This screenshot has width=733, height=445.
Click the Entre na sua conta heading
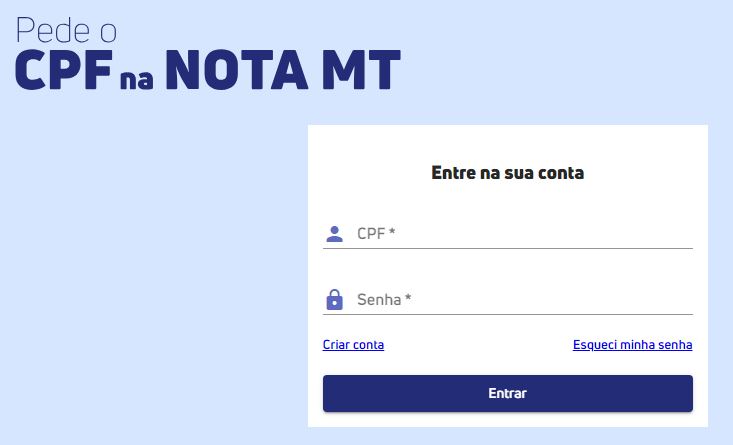coord(508,173)
